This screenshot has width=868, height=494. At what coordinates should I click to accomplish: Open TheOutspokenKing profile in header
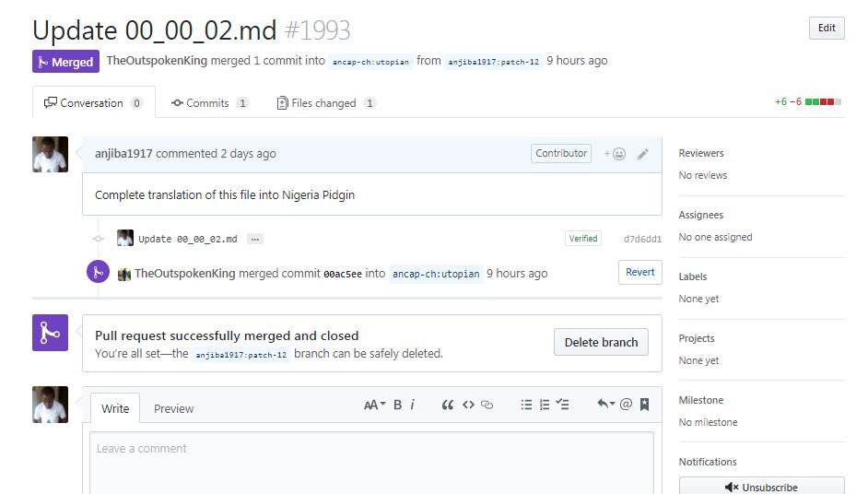point(157,60)
